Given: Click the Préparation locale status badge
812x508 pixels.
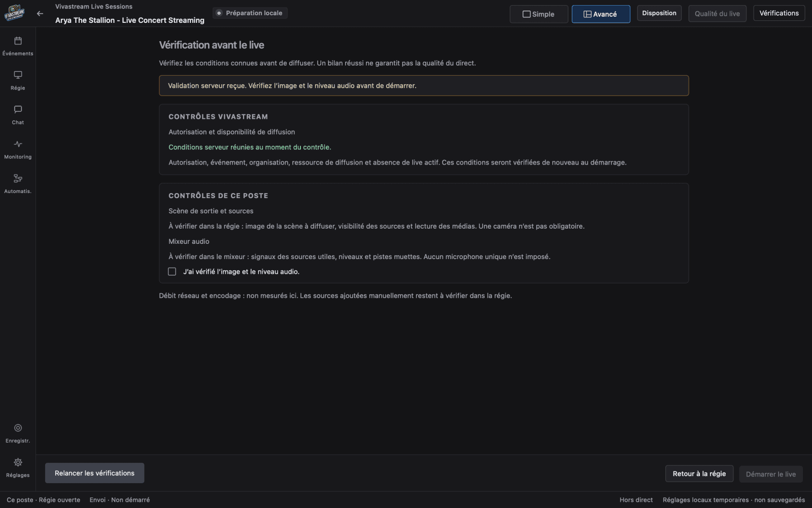Looking at the screenshot, I should coord(250,13).
